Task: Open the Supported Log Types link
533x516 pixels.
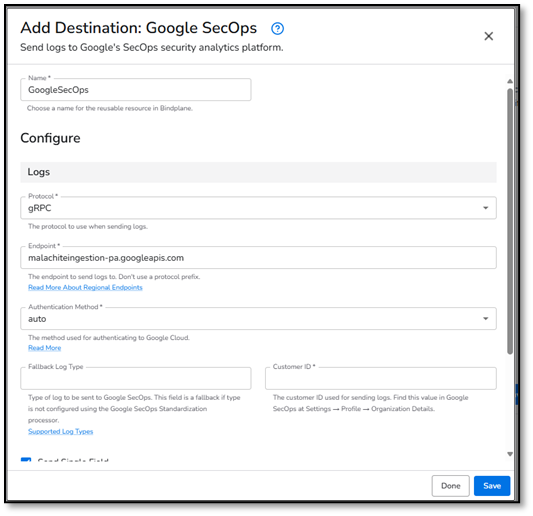Action: [x=61, y=431]
